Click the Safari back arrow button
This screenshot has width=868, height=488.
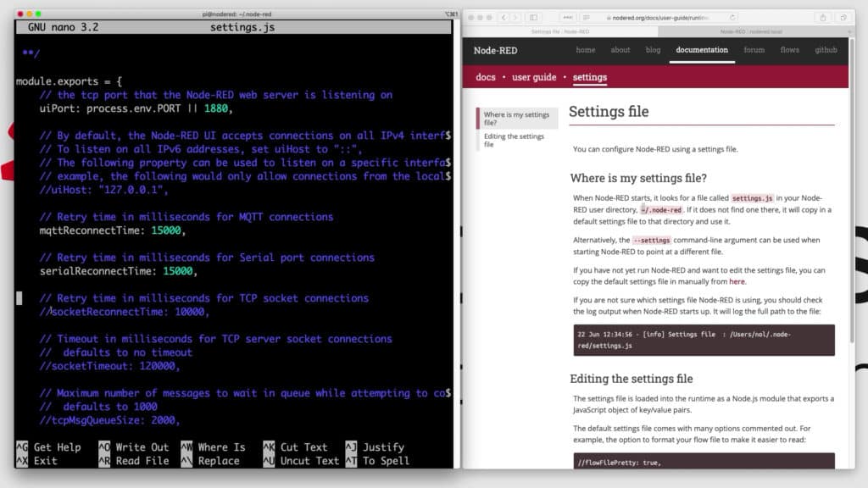(504, 18)
